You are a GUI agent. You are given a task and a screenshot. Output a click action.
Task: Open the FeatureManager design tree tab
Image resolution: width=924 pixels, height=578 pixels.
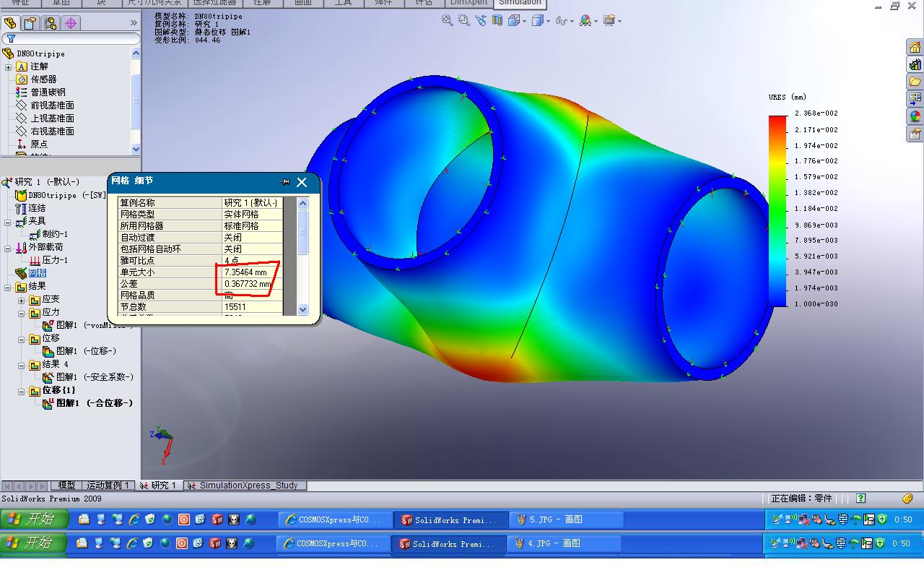[10, 23]
